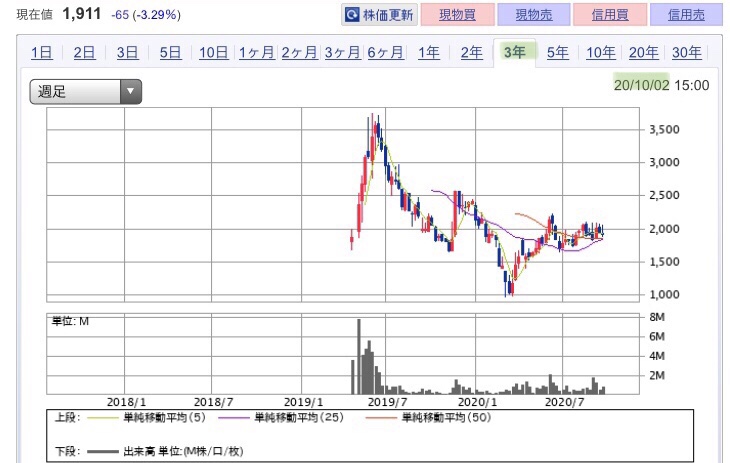The width and height of the screenshot is (730, 463).
Task: Click the 単位: M label in volume chart
Action: [70, 321]
